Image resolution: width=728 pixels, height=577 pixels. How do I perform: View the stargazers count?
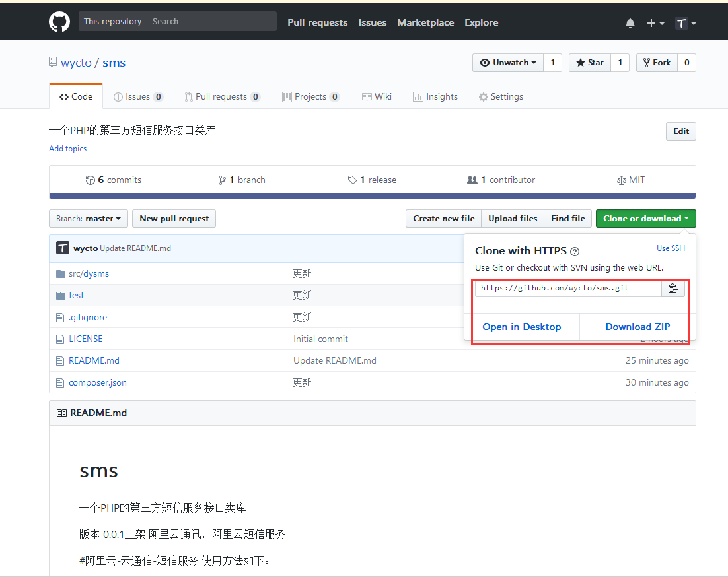pyautogui.click(x=620, y=63)
